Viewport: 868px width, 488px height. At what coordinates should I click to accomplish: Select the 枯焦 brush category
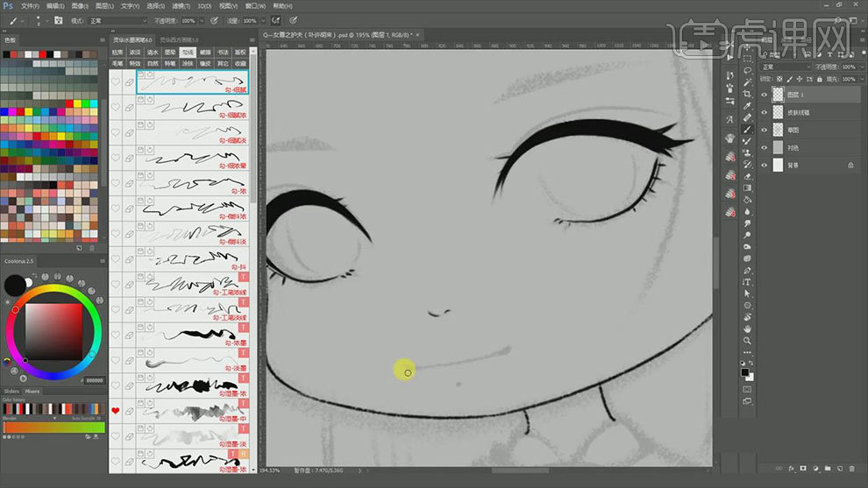(x=117, y=52)
